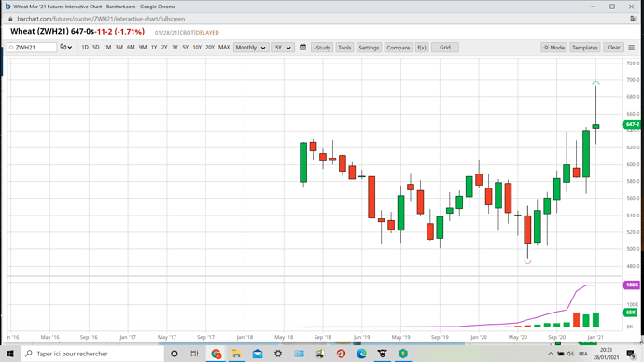Open the chart type selector icon

(65, 48)
